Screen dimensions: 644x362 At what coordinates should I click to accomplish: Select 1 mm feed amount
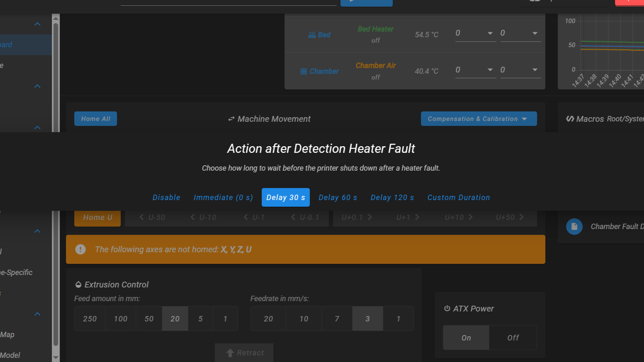(x=225, y=319)
